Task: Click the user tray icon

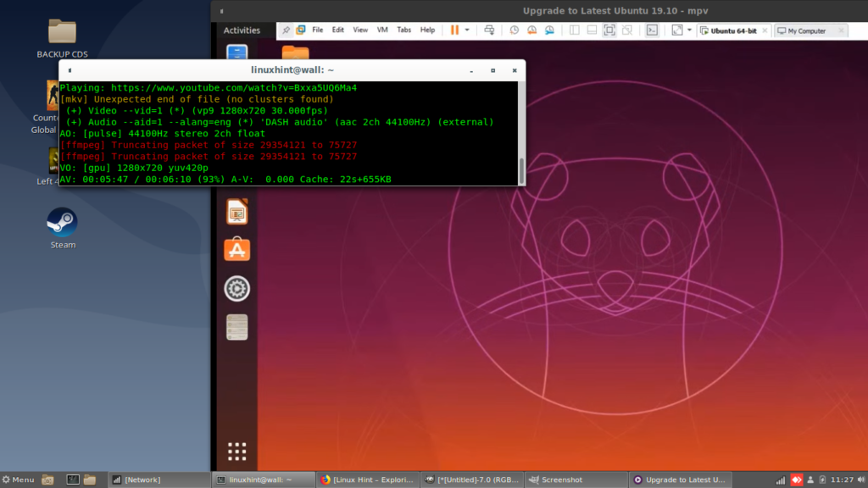Action: pos(810,480)
